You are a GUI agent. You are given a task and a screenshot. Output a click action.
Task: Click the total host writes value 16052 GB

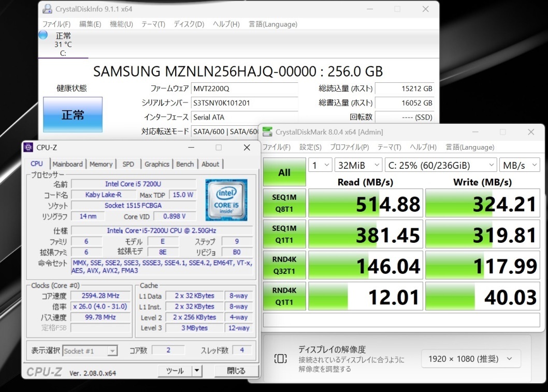tap(405, 103)
